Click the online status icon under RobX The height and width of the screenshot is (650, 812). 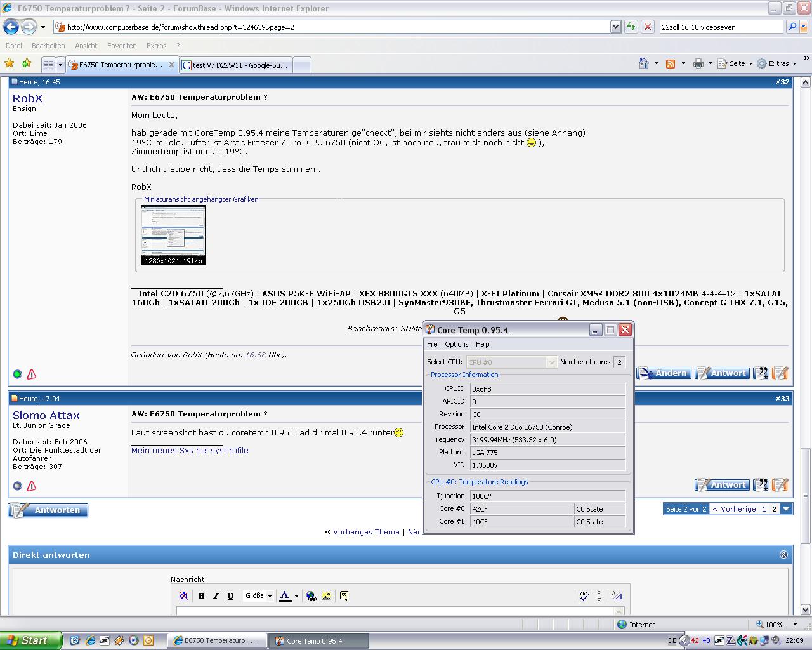[x=17, y=375]
